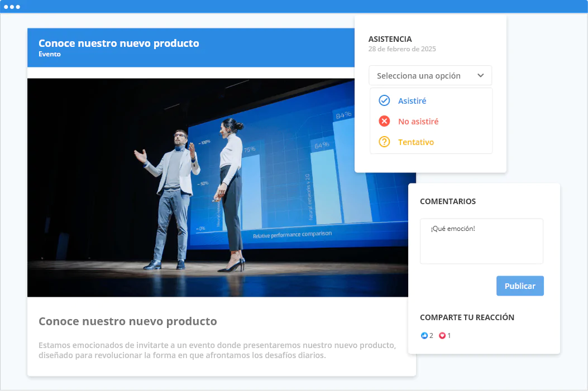Click the "Evento" label under the banner title
Viewport: 588px width, 391px height.
coord(50,54)
